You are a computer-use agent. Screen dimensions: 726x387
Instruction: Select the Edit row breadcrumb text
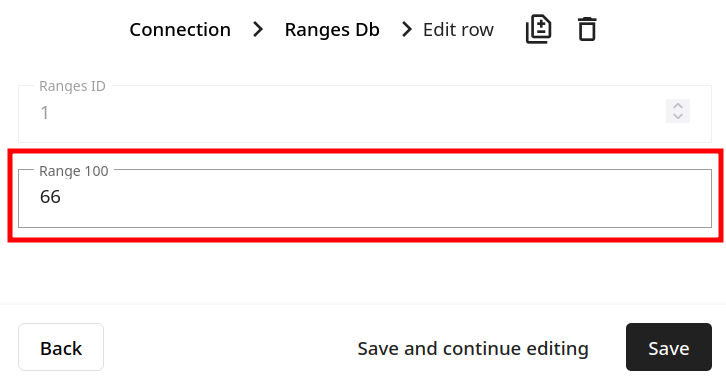coord(458,30)
